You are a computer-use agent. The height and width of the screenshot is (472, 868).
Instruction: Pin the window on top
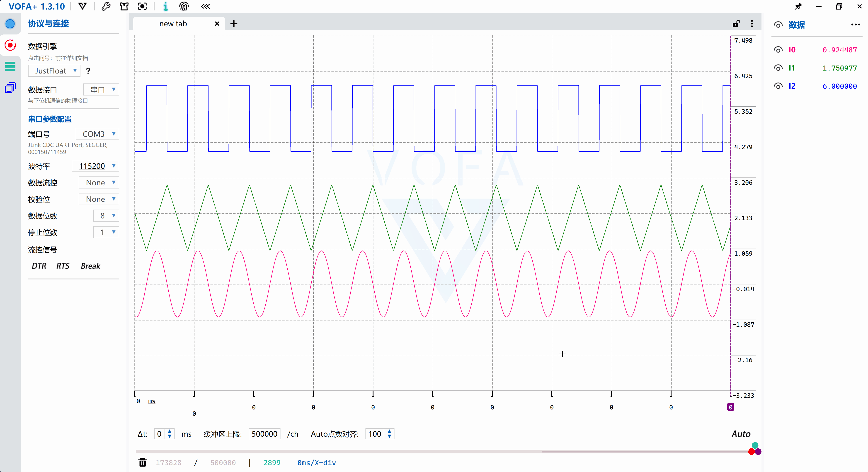coord(798,6)
